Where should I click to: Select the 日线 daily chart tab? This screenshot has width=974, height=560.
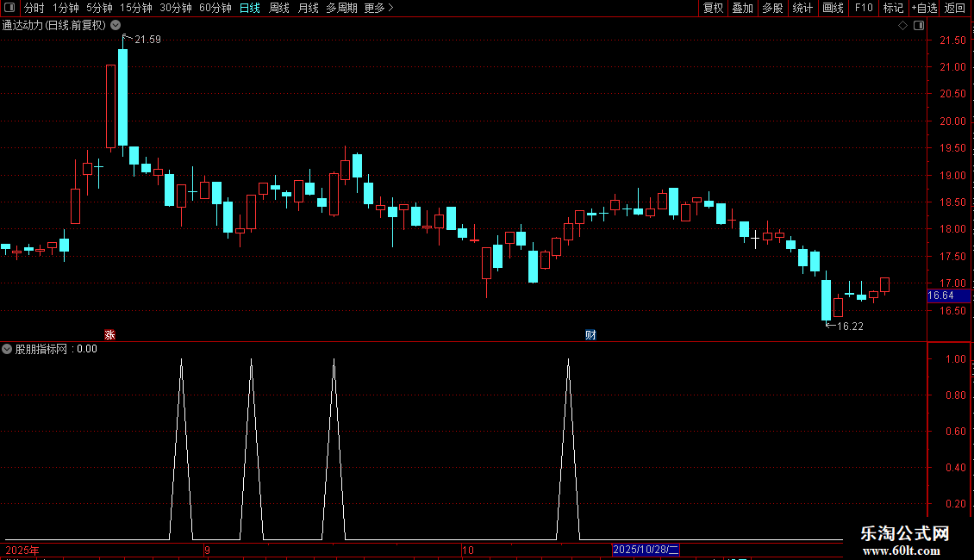pyautogui.click(x=250, y=8)
